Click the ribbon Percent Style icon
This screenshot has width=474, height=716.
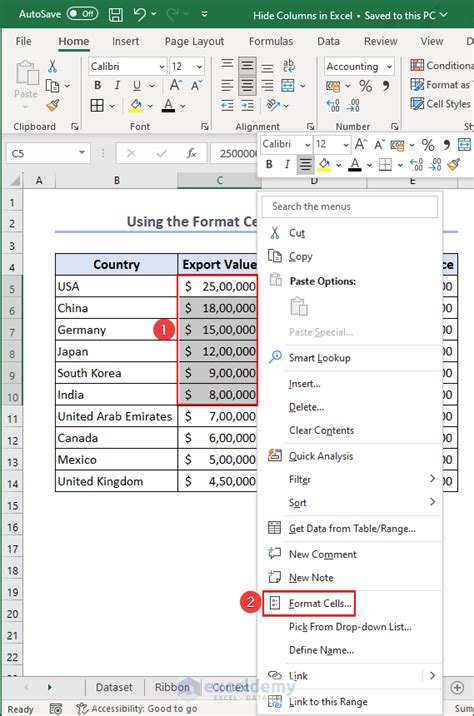pyautogui.click(x=365, y=86)
